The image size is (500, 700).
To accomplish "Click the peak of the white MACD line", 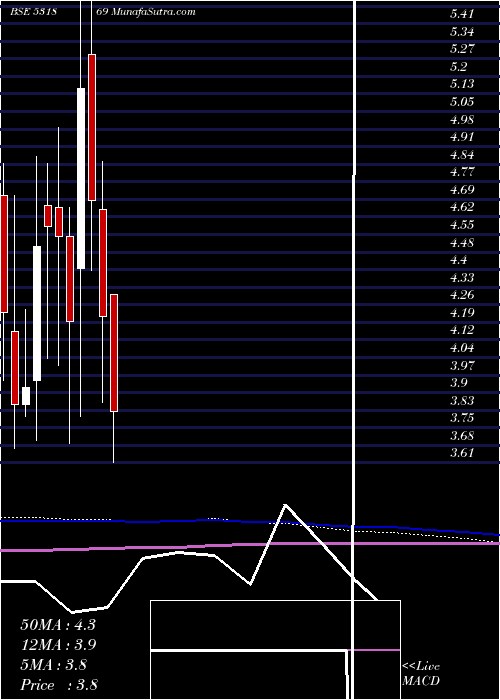I will [285, 505].
